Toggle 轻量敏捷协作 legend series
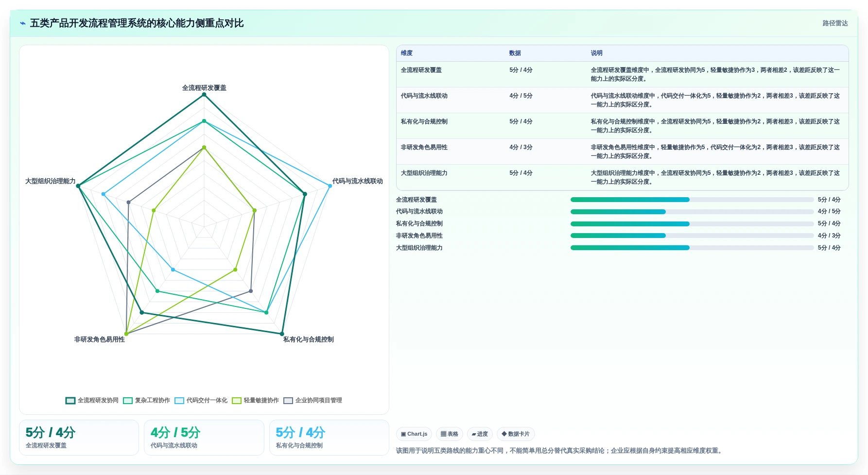Screen dimensions: 868x475 tap(255, 400)
